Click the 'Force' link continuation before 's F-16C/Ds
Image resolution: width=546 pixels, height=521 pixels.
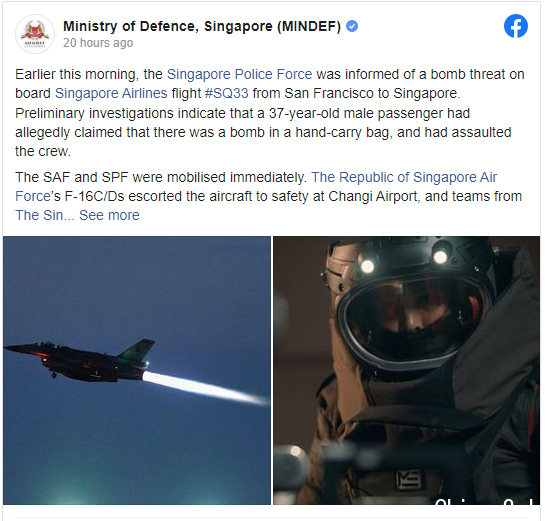point(33,196)
